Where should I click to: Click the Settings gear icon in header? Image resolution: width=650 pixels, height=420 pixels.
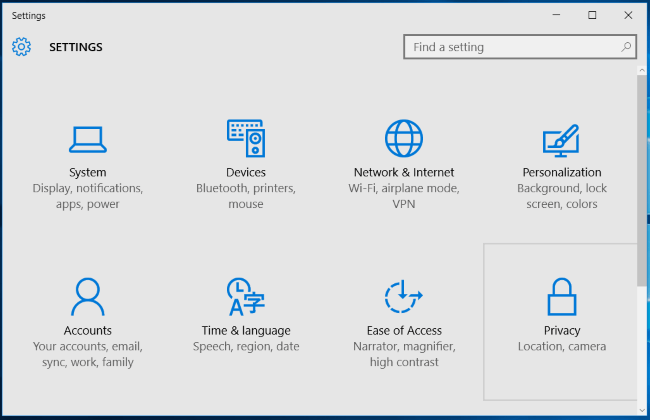(x=21, y=47)
